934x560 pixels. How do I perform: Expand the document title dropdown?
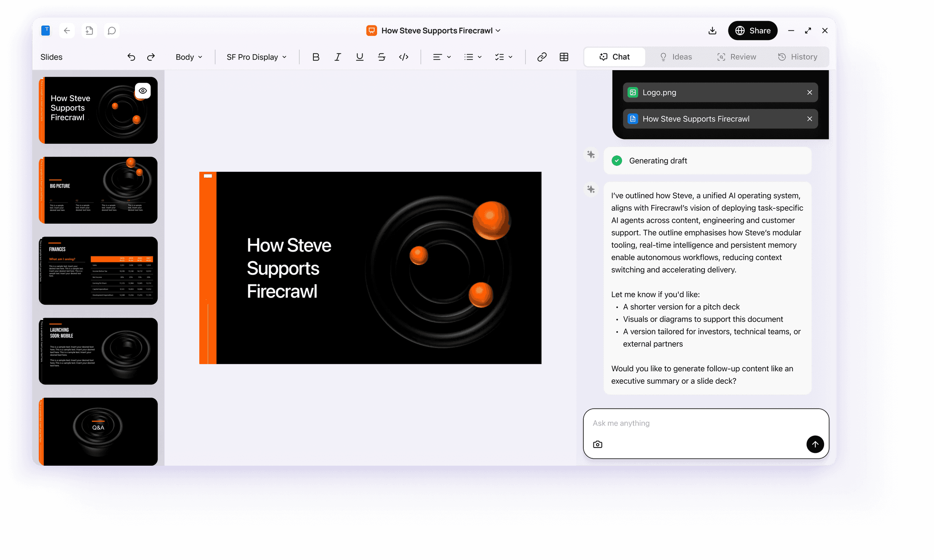498,31
